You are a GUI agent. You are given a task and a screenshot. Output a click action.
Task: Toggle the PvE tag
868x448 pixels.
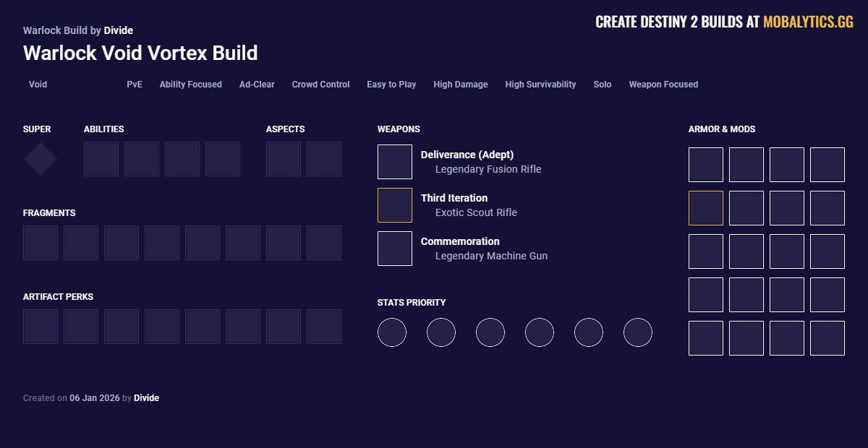pos(134,85)
